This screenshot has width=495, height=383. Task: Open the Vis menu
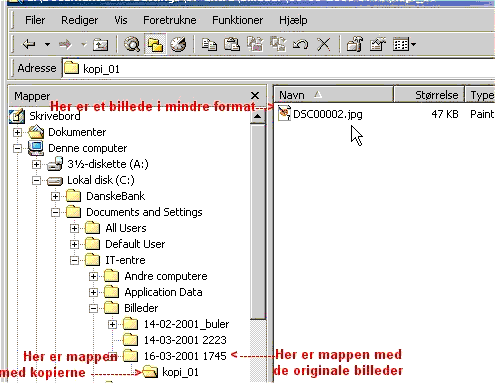click(121, 20)
